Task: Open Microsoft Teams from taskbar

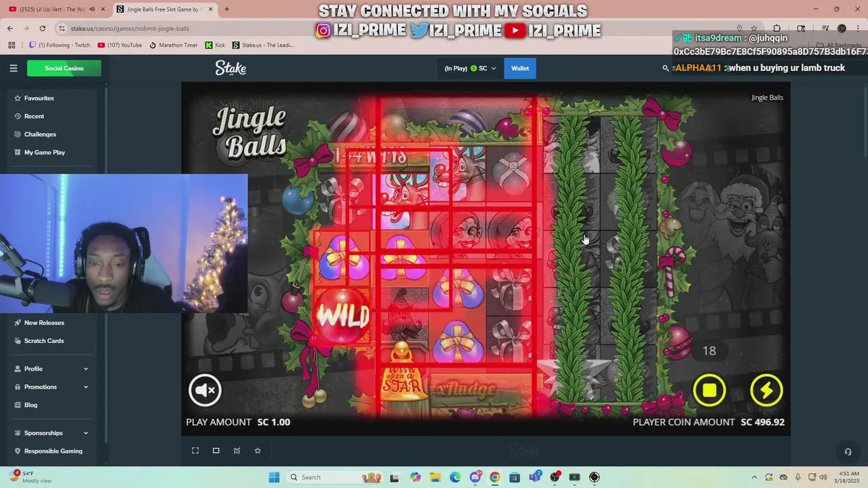Action: (x=534, y=477)
